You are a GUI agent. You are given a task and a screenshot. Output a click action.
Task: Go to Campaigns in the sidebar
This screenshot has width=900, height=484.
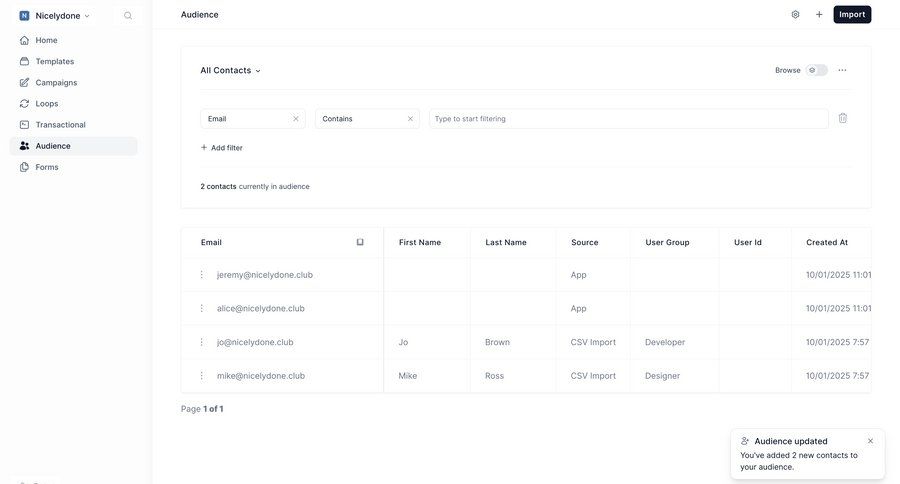pyautogui.click(x=56, y=82)
